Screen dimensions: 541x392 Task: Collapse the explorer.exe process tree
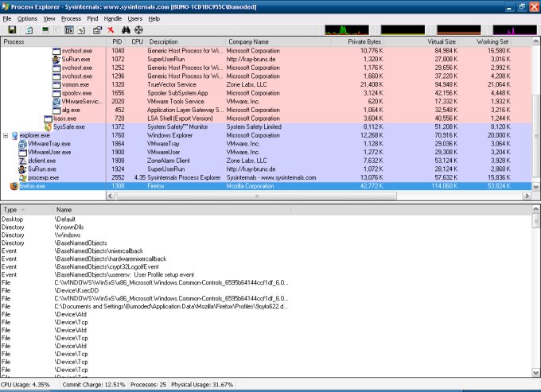[x=6, y=136]
